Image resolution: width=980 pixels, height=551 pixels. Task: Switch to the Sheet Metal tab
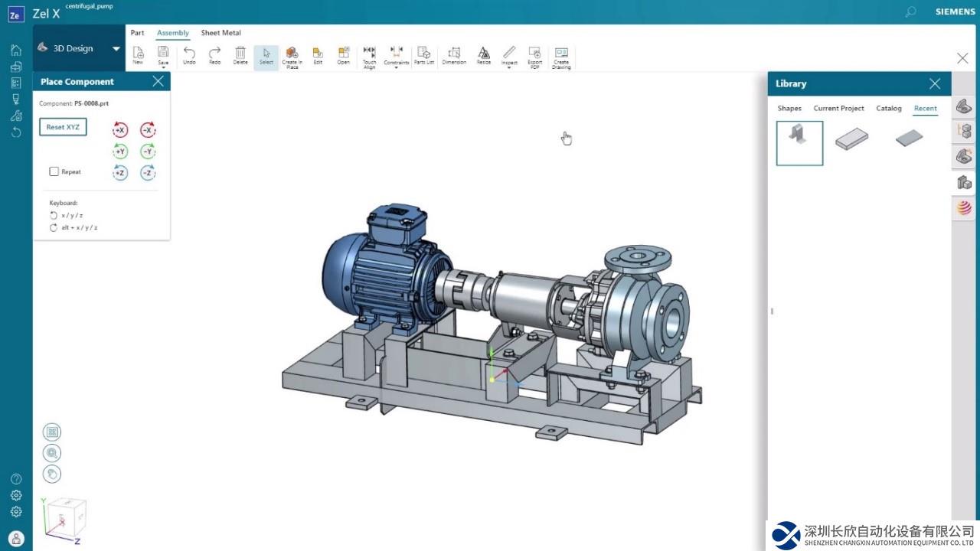(x=220, y=33)
